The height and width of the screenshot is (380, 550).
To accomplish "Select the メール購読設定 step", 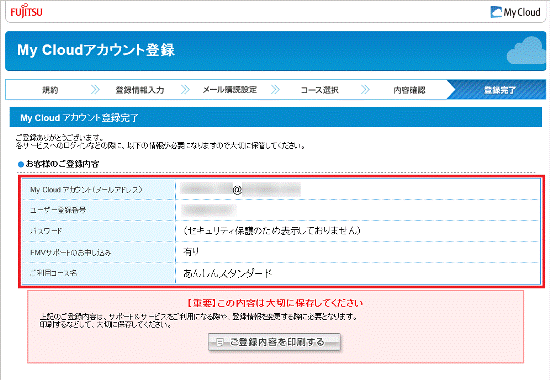I will pos(229,90).
